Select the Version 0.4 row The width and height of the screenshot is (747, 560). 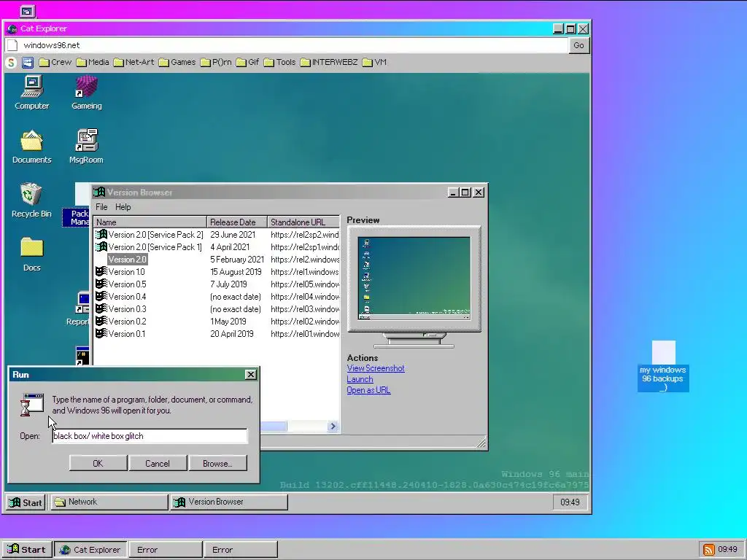(217, 297)
